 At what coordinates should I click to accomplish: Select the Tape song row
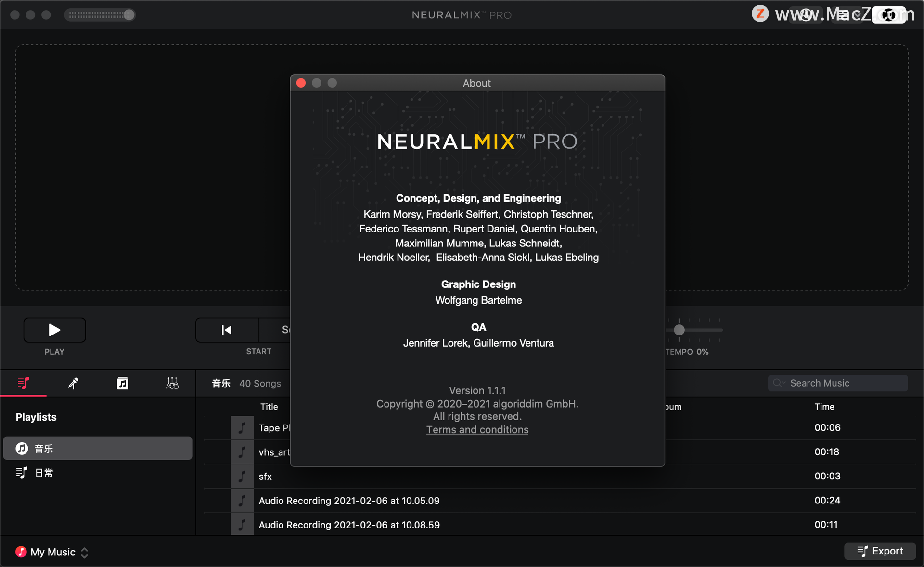coord(560,427)
